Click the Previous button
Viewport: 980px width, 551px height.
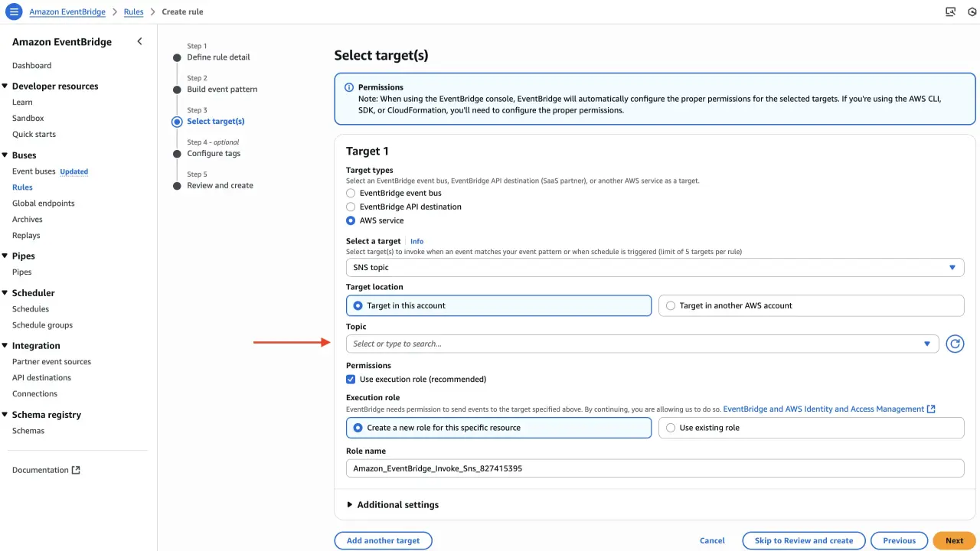pyautogui.click(x=900, y=540)
